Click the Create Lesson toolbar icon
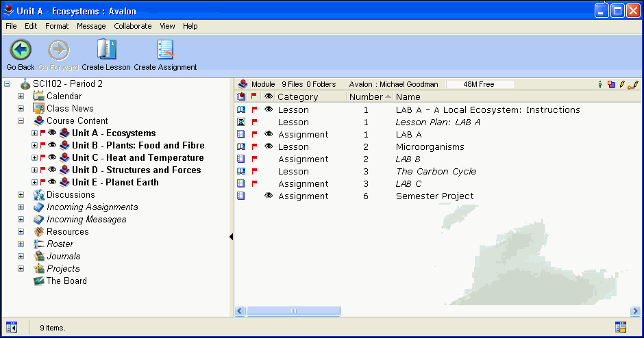 tap(106, 51)
